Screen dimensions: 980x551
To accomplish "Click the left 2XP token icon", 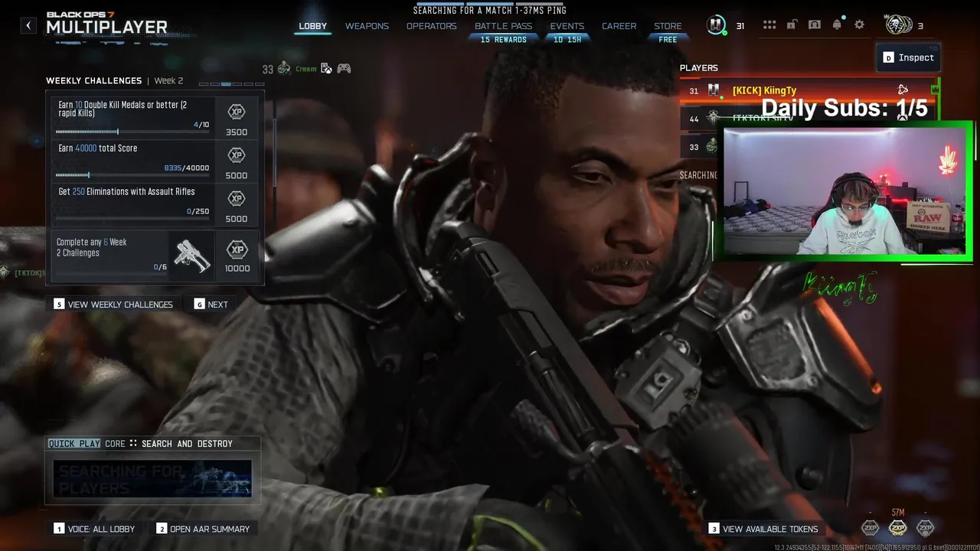I will (871, 528).
